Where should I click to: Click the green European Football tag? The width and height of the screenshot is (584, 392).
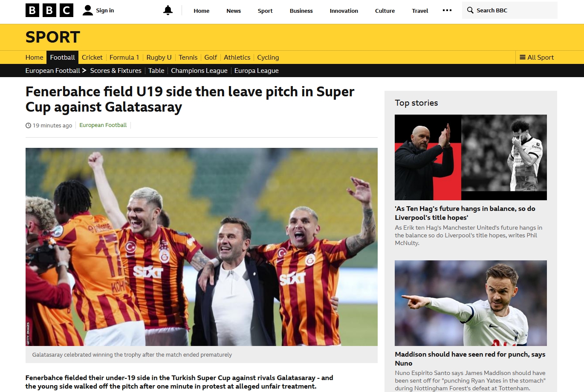tap(103, 125)
